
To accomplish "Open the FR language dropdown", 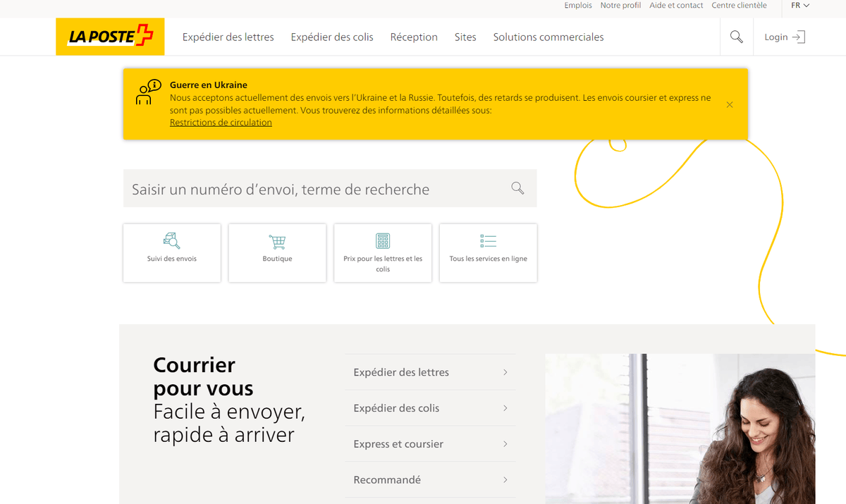I will tap(799, 5).
